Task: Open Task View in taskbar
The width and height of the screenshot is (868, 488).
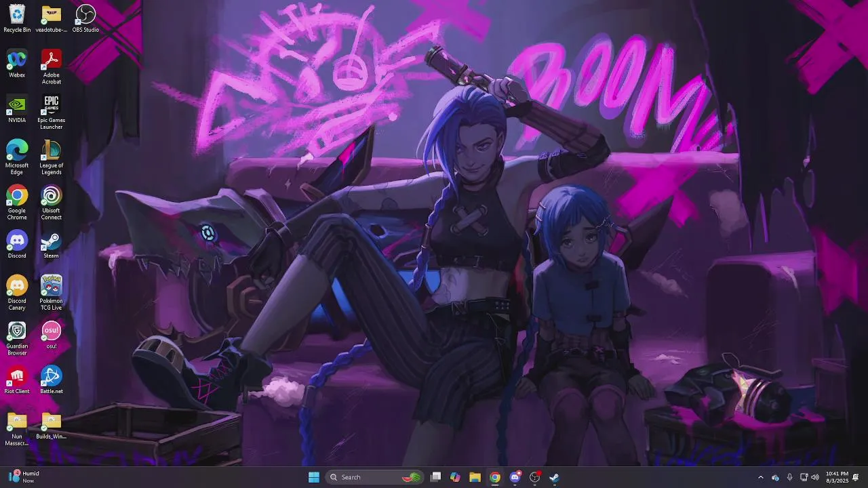Action: pos(436,477)
